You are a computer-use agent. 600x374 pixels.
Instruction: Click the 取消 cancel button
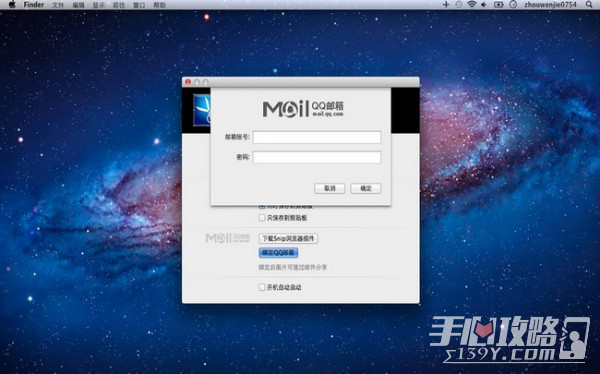(329, 188)
